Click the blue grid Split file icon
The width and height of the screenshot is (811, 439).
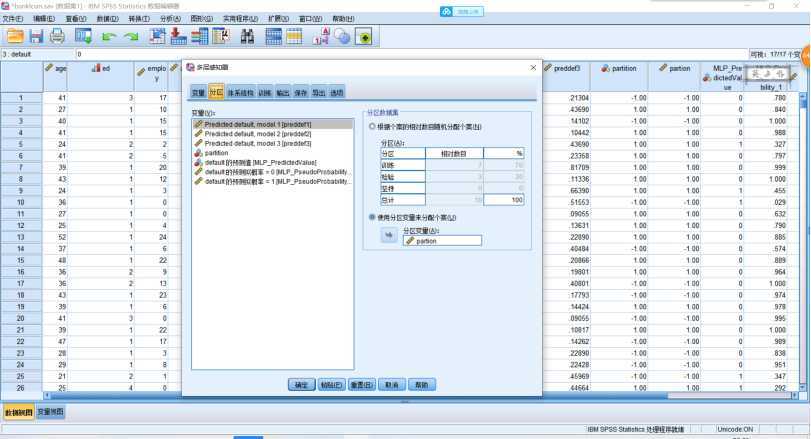[273, 36]
